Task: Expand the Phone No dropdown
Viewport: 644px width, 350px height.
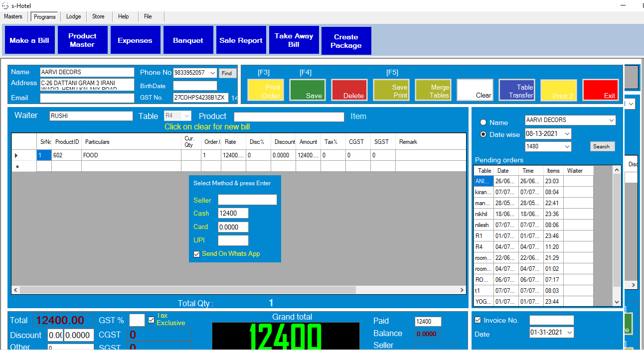Action: click(x=213, y=73)
